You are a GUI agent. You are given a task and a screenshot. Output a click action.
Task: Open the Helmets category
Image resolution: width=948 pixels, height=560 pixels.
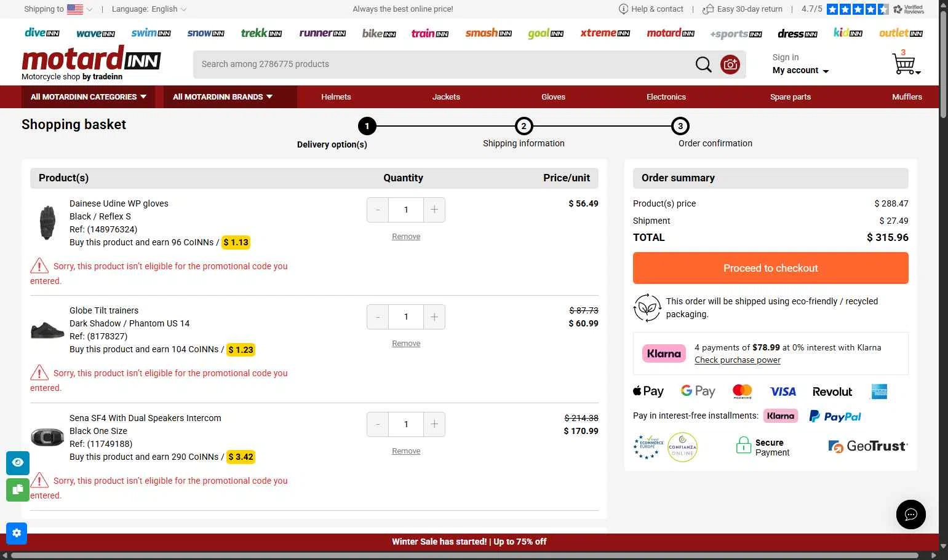point(336,97)
